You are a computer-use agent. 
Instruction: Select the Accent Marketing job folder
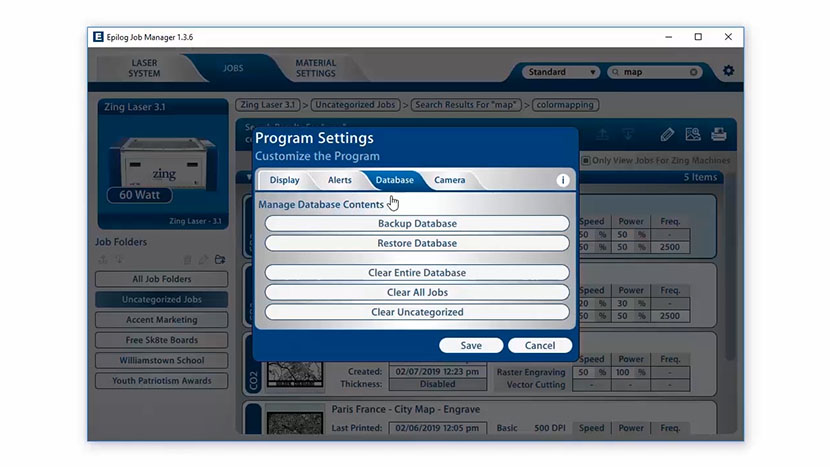pyautogui.click(x=162, y=320)
